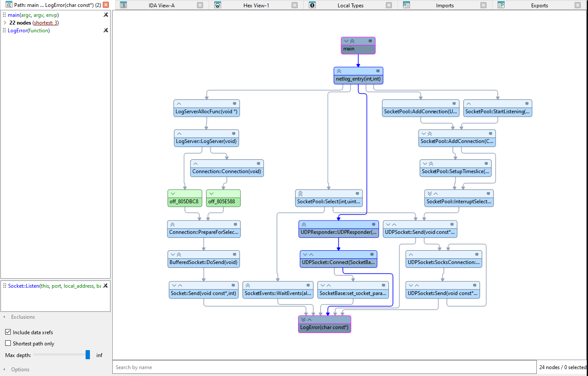Click the drag handle beside LogError(function)
This screenshot has width=588, height=376.
tap(4, 31)
